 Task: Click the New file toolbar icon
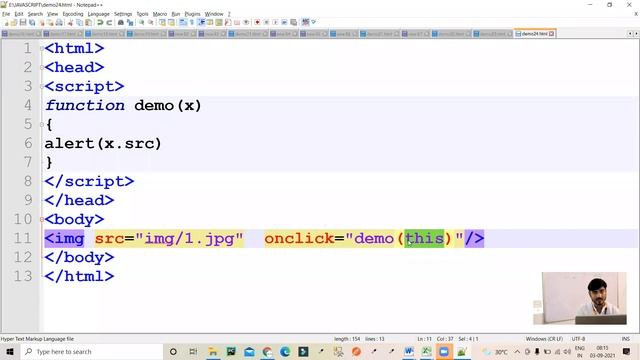6,22
